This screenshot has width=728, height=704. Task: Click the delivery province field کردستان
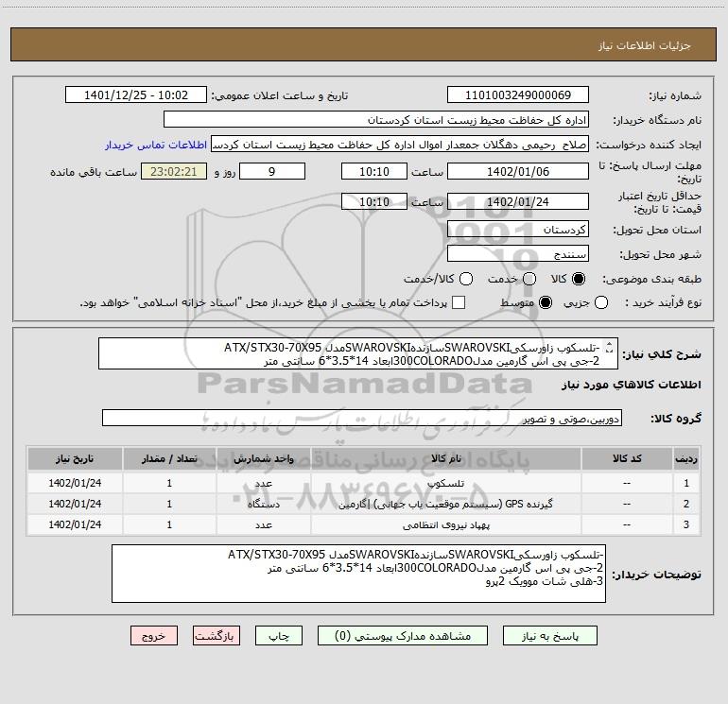(518, 229)
